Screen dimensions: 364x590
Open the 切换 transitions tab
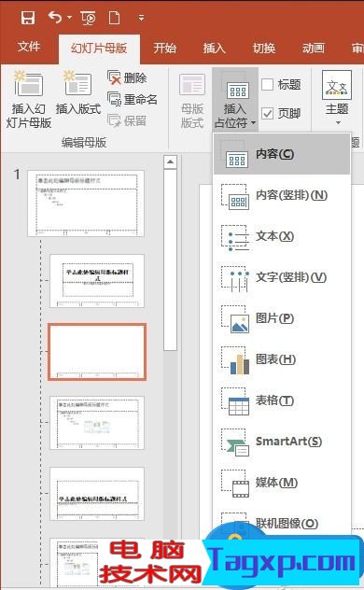click(x=263, y=48)
